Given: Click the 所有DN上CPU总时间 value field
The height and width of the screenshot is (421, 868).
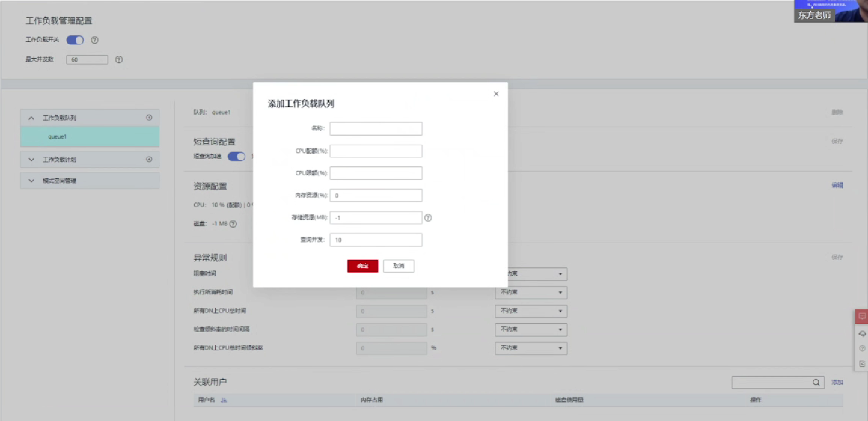Looking at the screenshot, I should coord(392,311).
